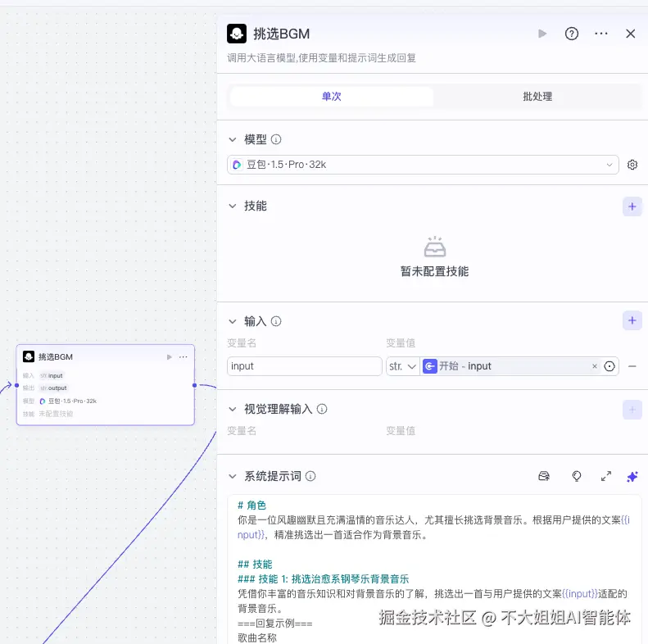Open help for 挑选BGM panel
Screen dimensions: 648x644
click(x=572, y=34)
